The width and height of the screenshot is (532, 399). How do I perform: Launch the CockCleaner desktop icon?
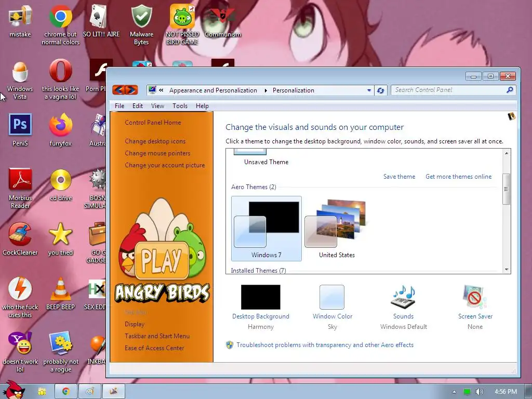point(20,240)
